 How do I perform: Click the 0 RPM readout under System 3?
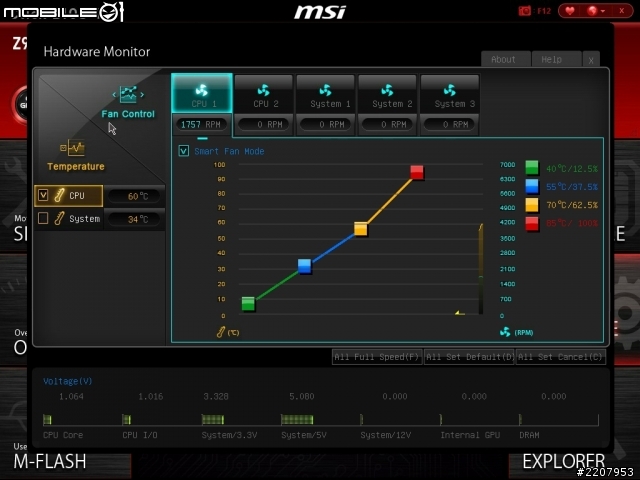[x=450, y=124]
